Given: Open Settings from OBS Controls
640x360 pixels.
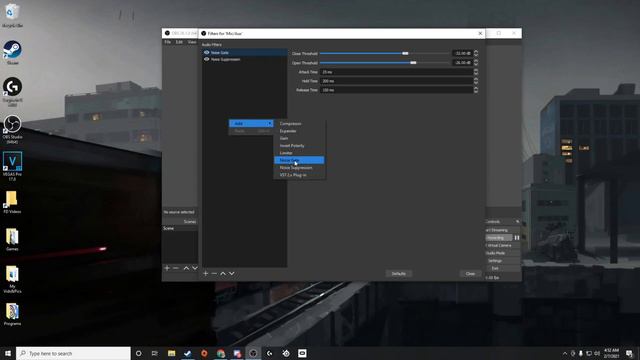Looking at the screenshot, I should 502,260.
